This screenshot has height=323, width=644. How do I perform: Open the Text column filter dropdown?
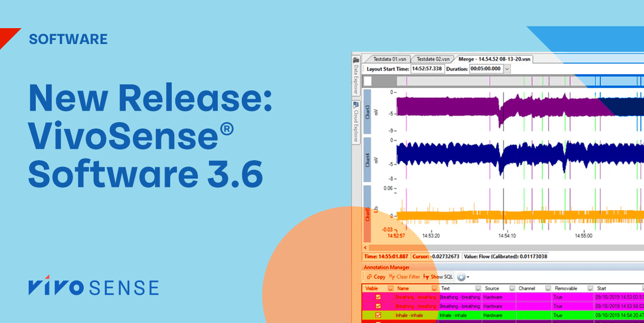tap(478, 289)
